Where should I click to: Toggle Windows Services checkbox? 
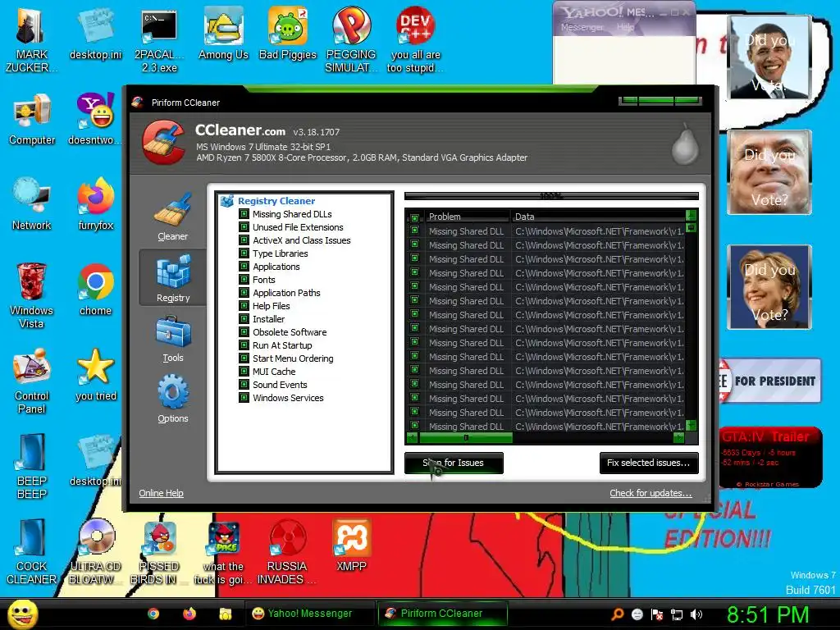pyautogui.click(x=244, y=398)
